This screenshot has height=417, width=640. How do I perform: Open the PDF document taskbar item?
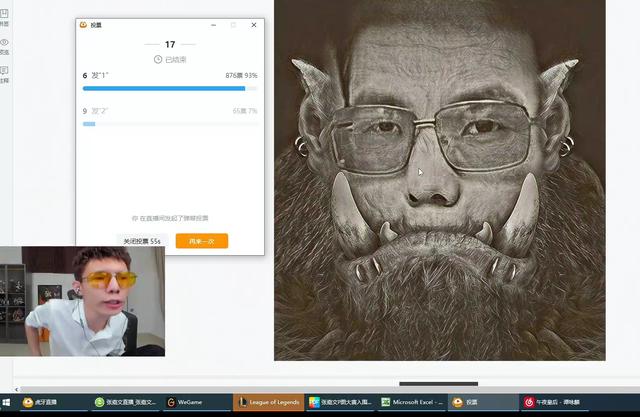(341, 402)
